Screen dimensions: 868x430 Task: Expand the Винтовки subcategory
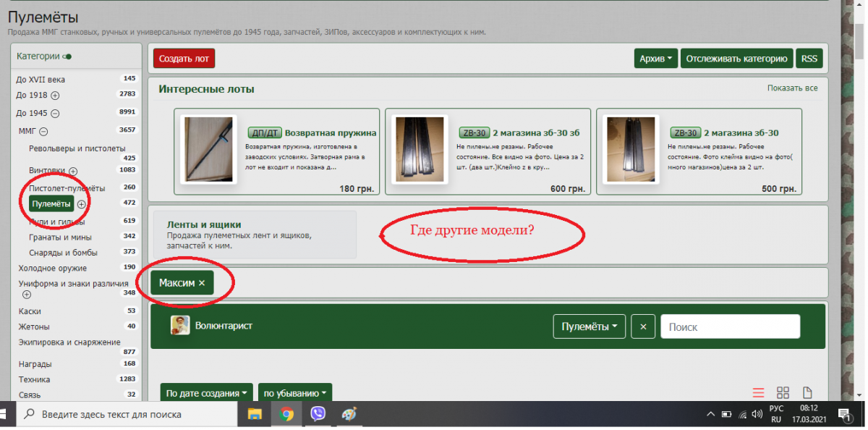coord(73,171)
